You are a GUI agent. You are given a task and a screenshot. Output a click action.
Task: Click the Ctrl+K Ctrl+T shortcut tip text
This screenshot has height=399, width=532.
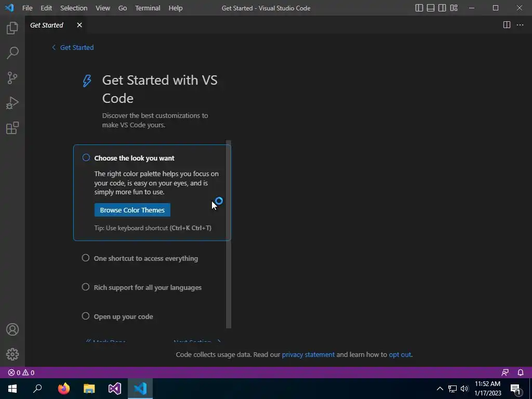[153, 228]
